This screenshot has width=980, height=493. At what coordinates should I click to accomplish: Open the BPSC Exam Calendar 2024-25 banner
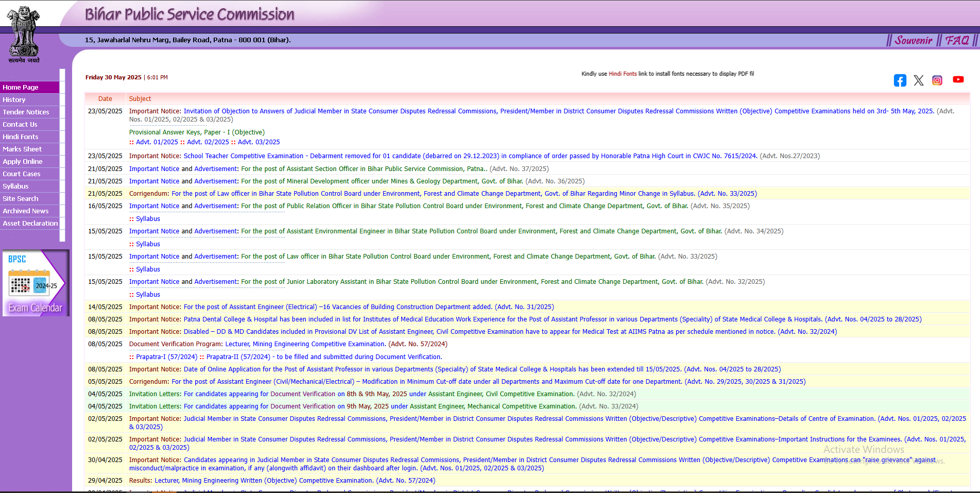coord(35,283)
